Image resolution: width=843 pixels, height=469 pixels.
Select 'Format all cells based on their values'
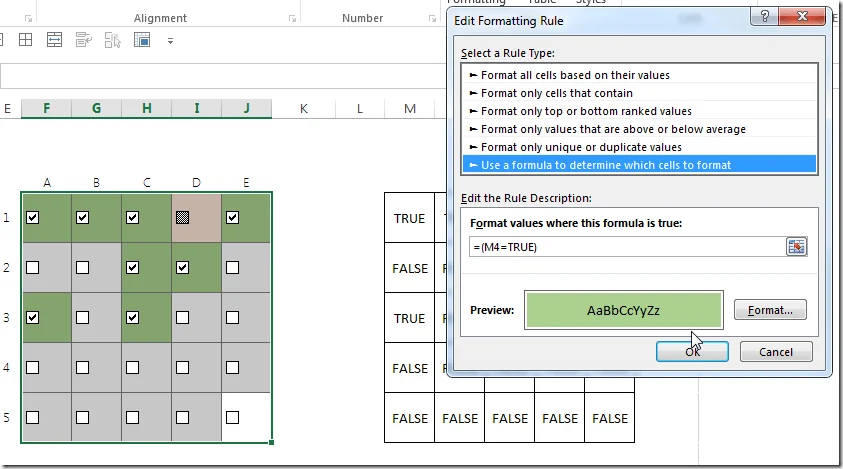[639, 75]
